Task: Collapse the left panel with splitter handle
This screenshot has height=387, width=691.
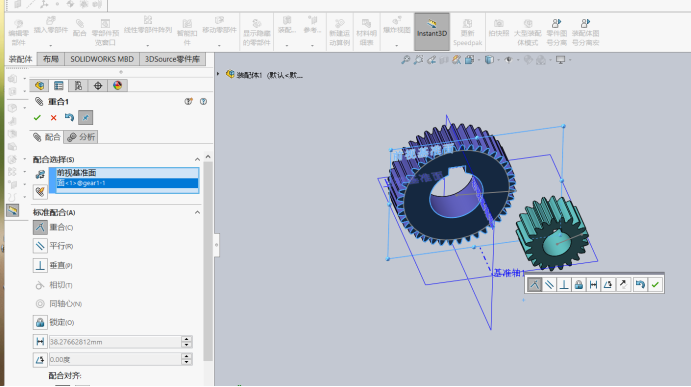Action: (216, 245)
